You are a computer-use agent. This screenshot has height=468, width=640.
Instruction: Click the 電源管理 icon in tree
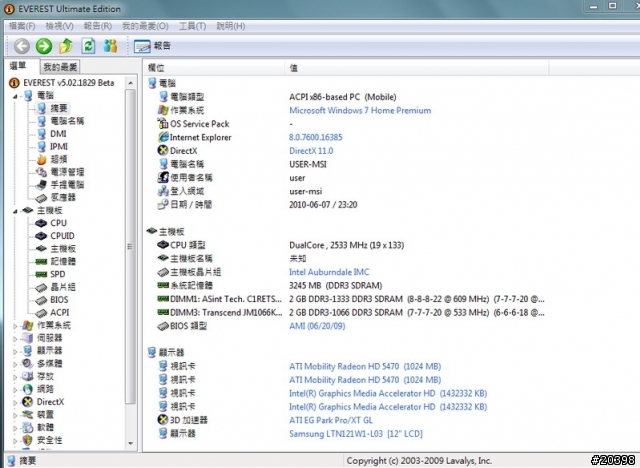pyautogui.click(x=41, y=172)
